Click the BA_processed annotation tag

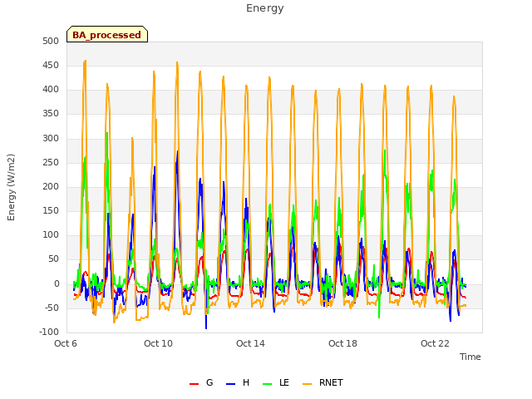point(107,34)
